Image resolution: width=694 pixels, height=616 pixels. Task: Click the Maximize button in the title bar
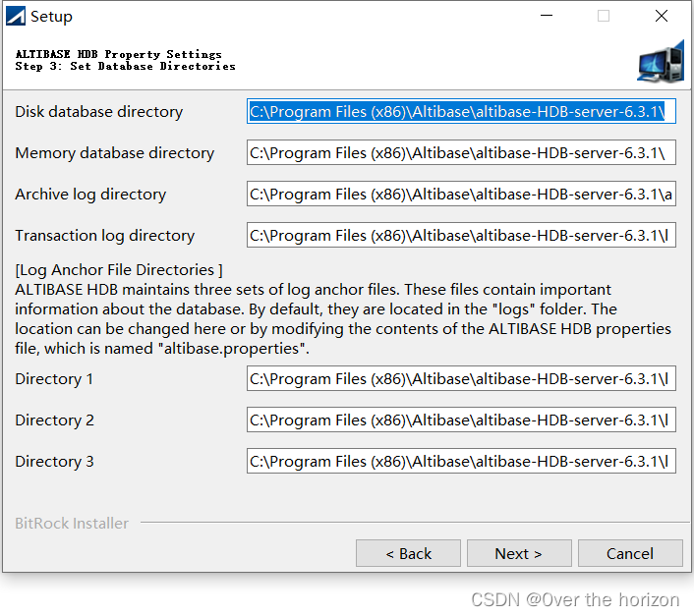(604, 16)
